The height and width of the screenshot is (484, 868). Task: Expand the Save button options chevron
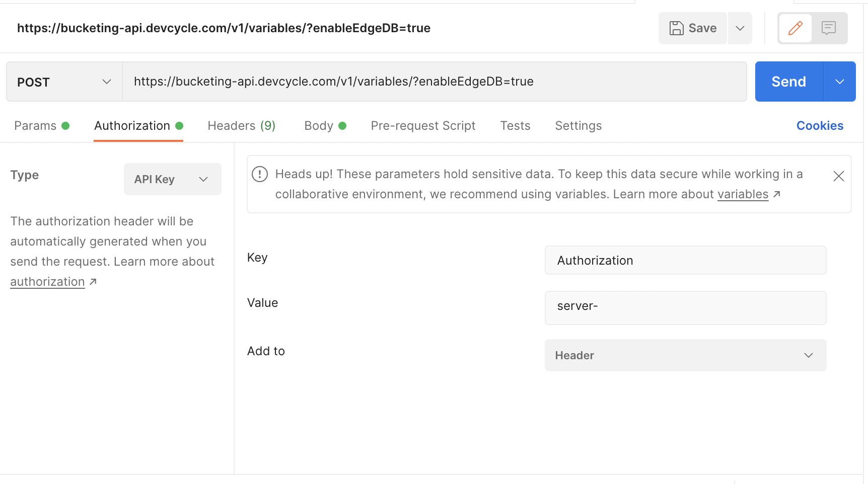click(740, 28)
